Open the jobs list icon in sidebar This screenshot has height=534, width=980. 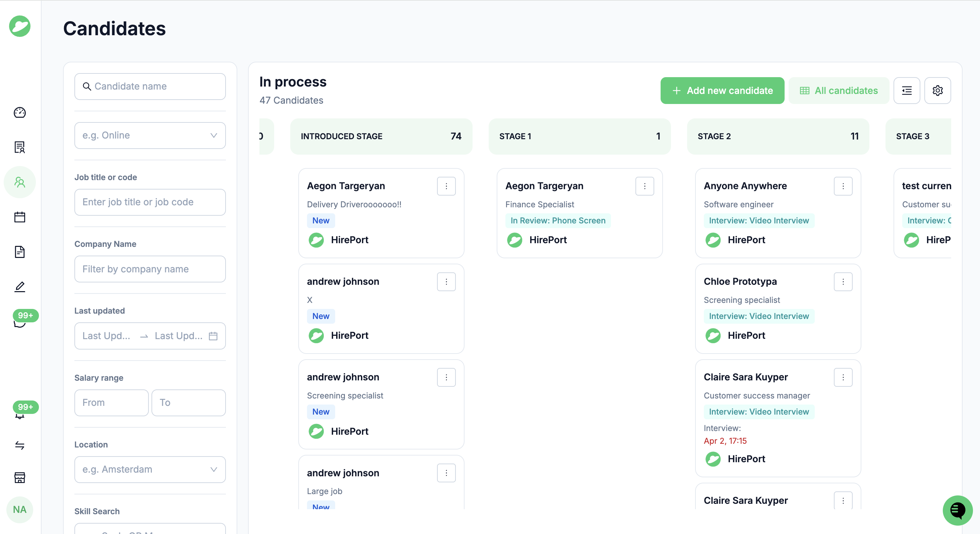[x=20, y=147]
